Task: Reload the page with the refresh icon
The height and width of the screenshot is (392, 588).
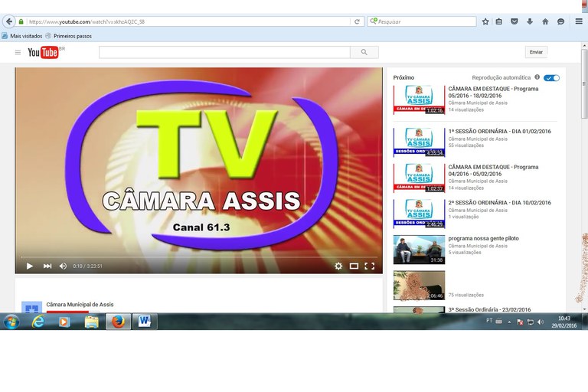Action: tap(357, 21)
